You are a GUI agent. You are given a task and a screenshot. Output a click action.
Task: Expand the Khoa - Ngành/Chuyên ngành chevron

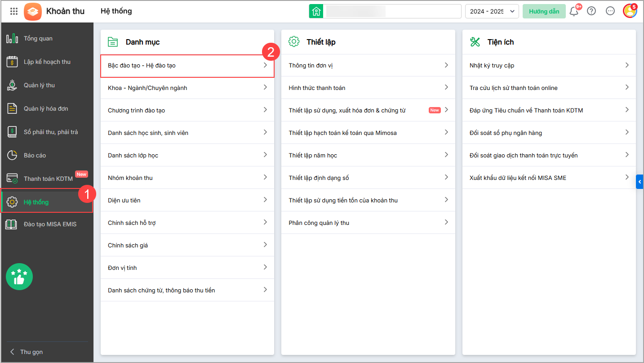click(x=265, y=88)
